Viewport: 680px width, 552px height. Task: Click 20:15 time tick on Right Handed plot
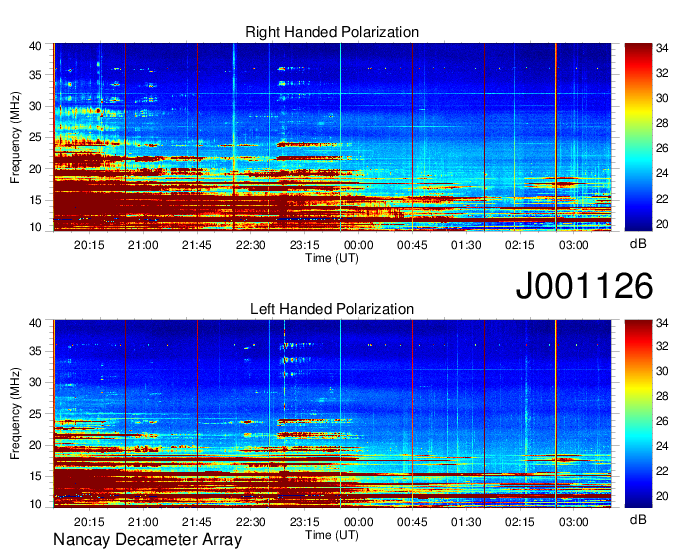pos(89,245)
